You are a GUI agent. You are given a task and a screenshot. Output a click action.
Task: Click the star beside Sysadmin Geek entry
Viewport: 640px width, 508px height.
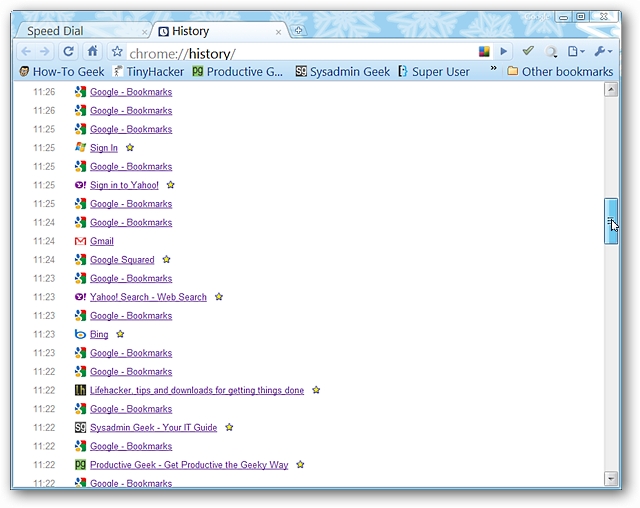point(229,427)
